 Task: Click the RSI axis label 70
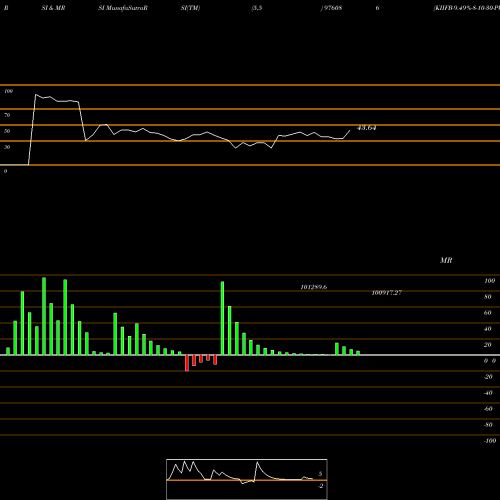[7, 115]
